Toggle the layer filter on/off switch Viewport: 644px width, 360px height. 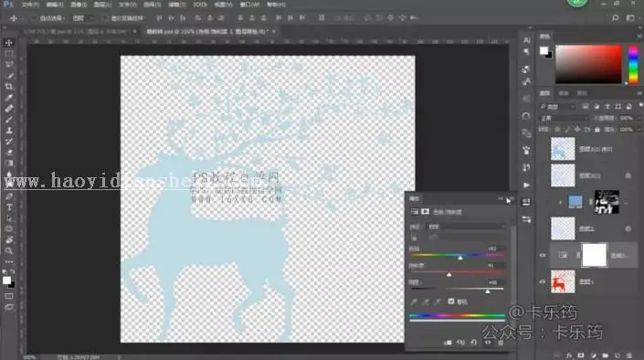click(x=640, y=106)
